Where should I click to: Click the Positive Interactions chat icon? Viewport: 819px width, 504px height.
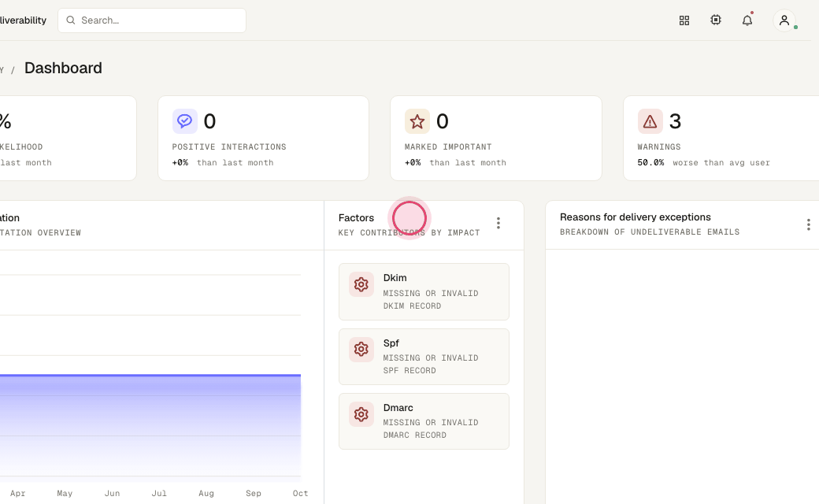pos(184,121)
